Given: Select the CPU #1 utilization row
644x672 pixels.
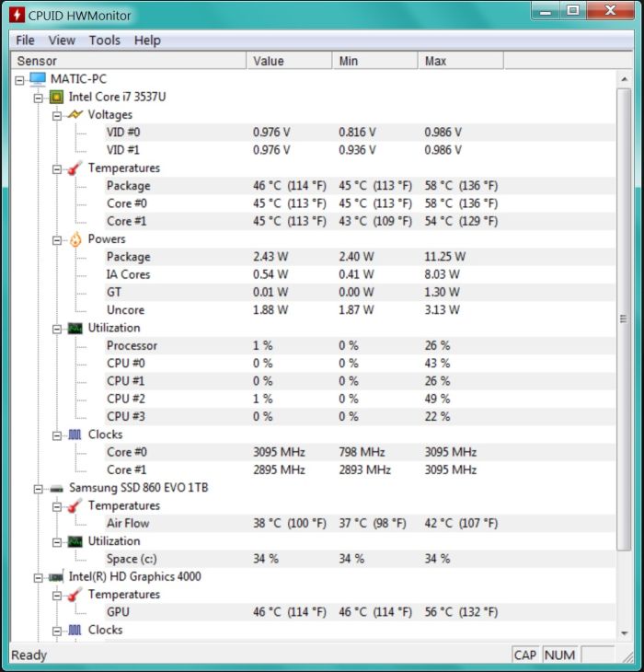Looking at the screenshot, I should [x=360, y=381].
